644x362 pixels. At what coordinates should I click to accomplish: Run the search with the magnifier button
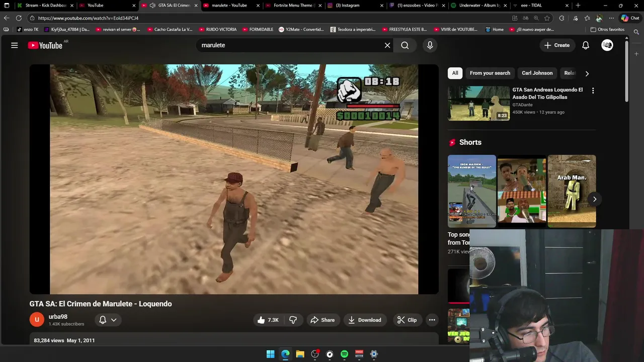point(405,45)
